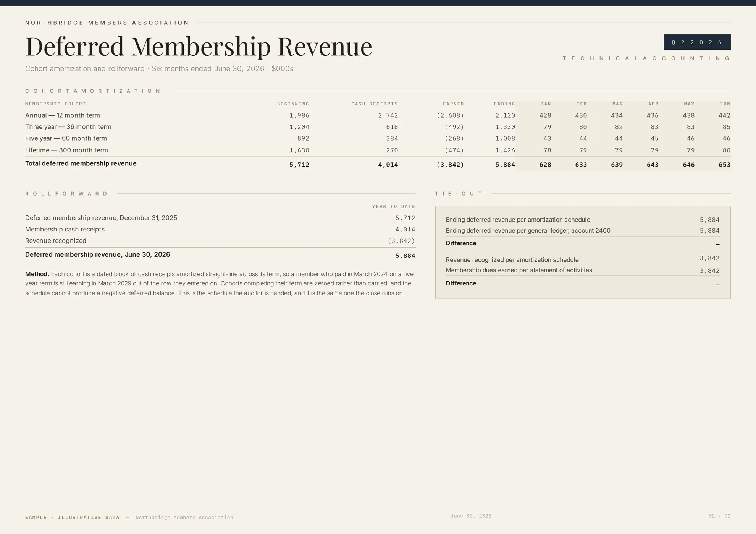This screenshot has height=534, width=756.
Task: Click the "Rollforward" section heading
Action: 67,194
